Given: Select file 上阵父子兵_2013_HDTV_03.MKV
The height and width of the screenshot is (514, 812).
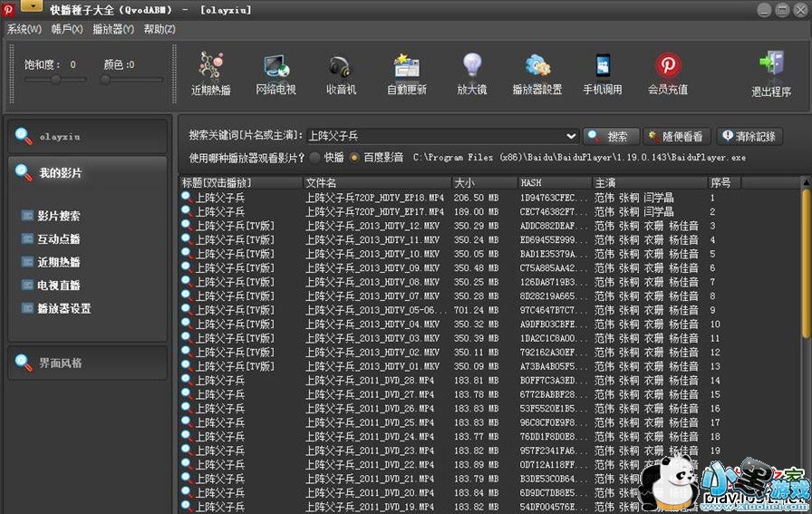Looking at the screenshot, I should [372, 338].
